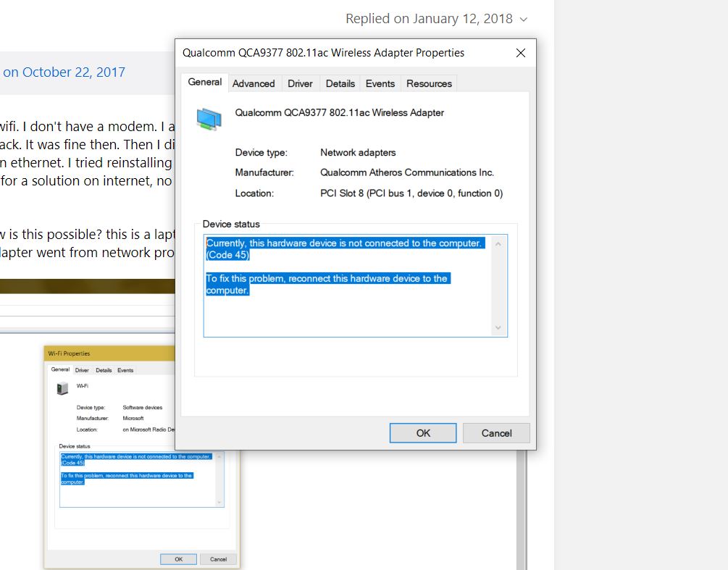This screenshot has width=728, height=570.
Task: Click Details tab in Wi-Fi Properties screenshot
Action: (x=104, y=370)
